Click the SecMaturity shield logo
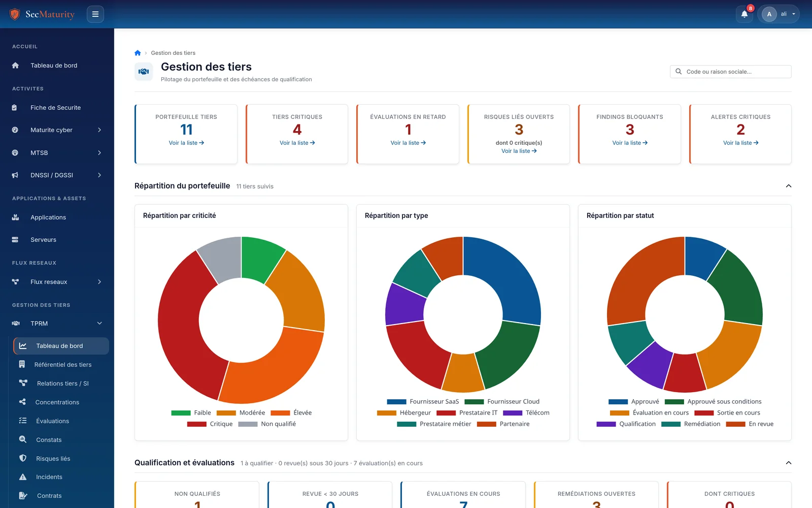 (x=15, y=14)
